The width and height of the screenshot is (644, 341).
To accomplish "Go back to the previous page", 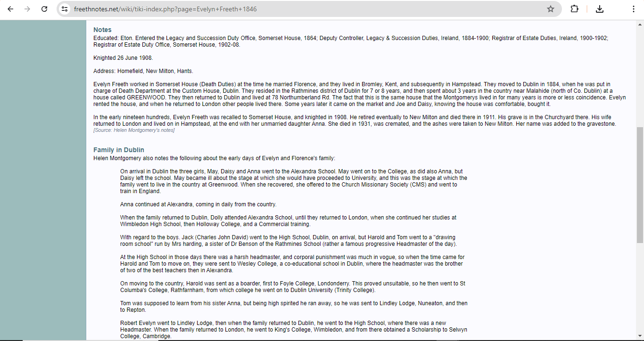I will click(10, 9).
